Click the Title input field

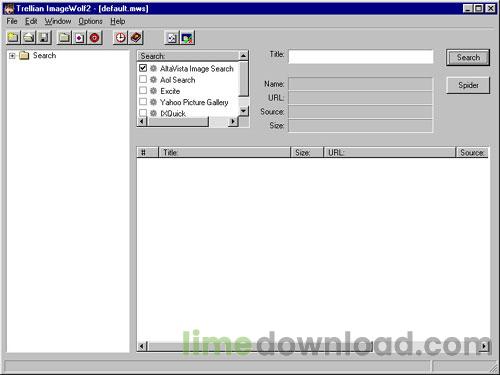pos(361,57)
